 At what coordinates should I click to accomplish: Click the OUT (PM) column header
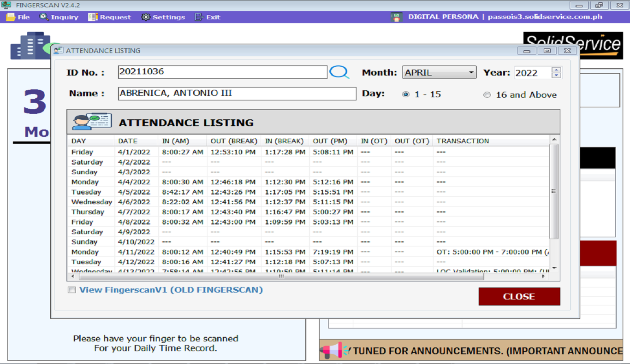point(333,141)
